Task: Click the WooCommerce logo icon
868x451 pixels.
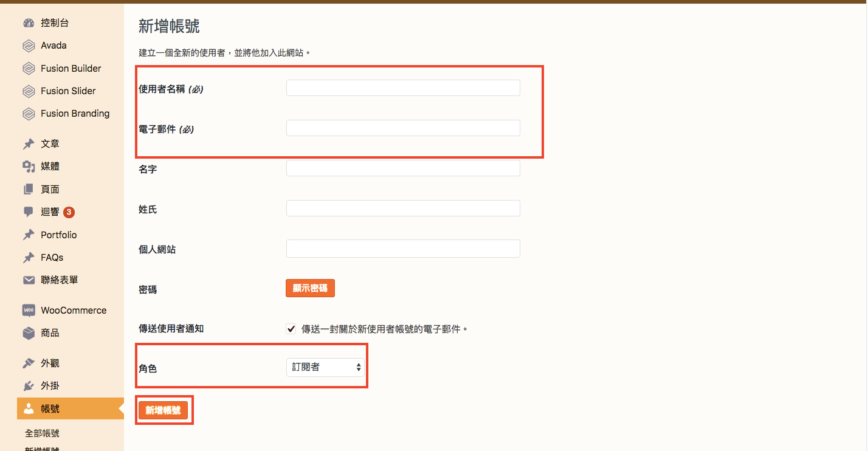Action: [x=29, y=310]
